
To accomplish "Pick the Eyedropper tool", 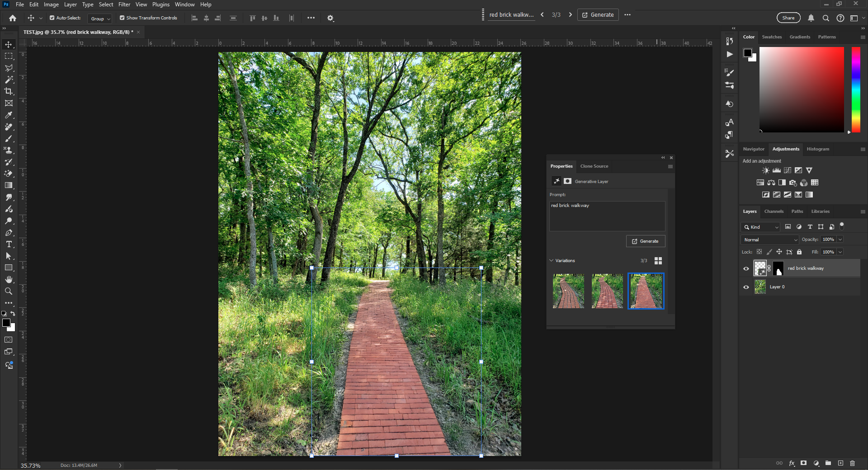I will tap(9, 115).
